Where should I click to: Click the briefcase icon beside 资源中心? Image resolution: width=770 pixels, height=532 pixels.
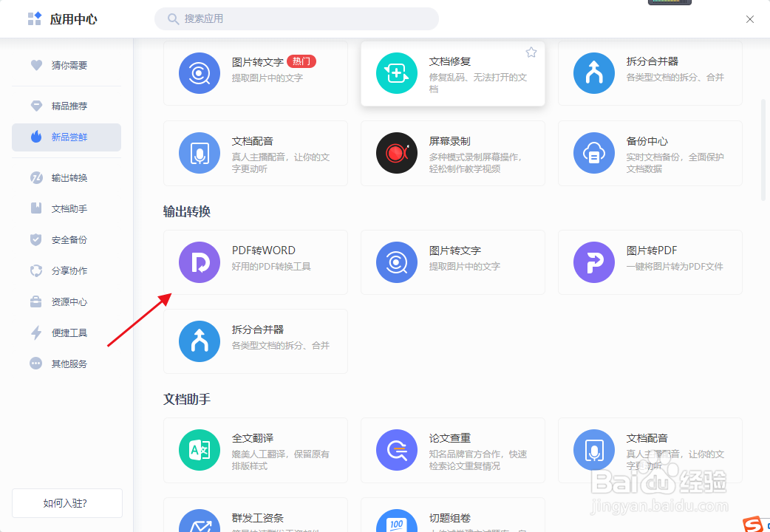coord(36,301)
